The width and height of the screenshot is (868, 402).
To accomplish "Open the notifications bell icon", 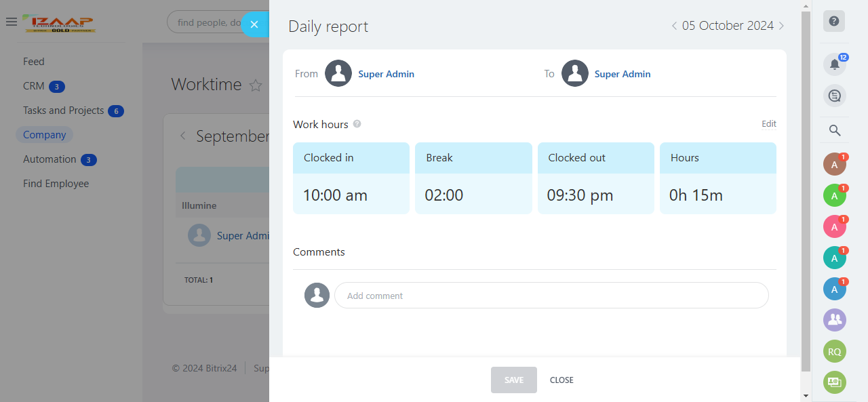I will tap(834, 64).
